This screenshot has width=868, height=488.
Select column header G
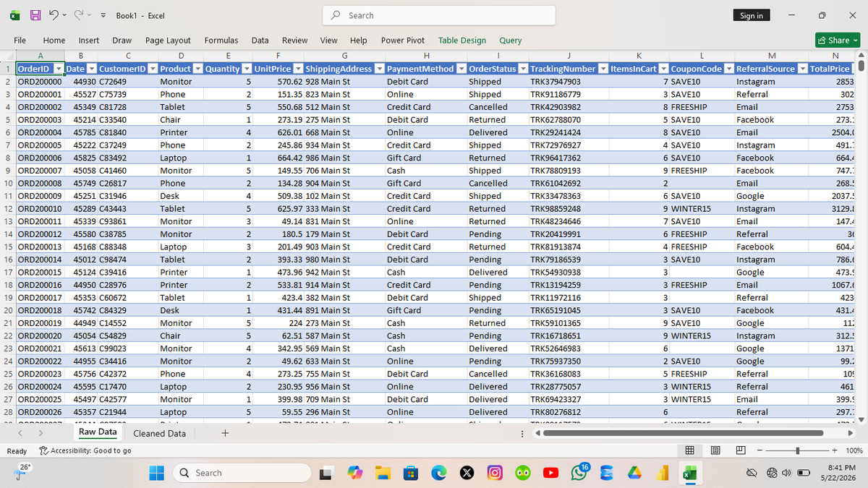click(x=344, y=56)
